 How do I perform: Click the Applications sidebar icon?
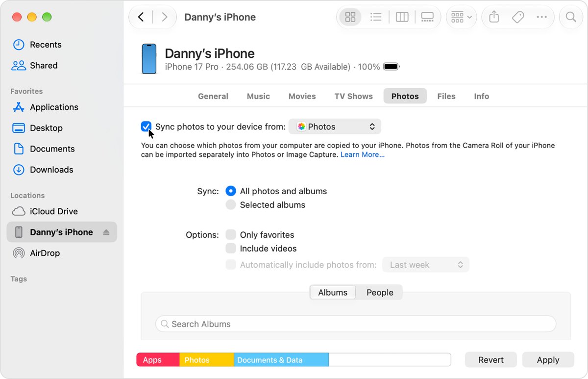point(19,107)
